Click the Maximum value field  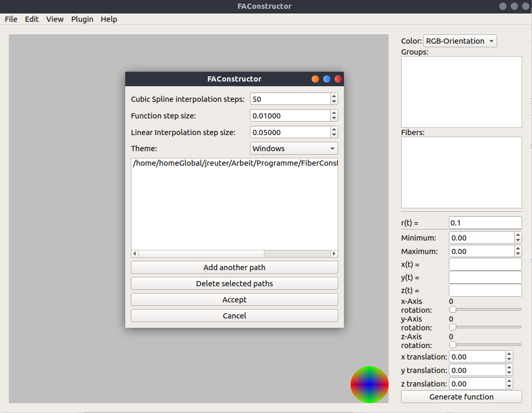(x=482, y=251)
